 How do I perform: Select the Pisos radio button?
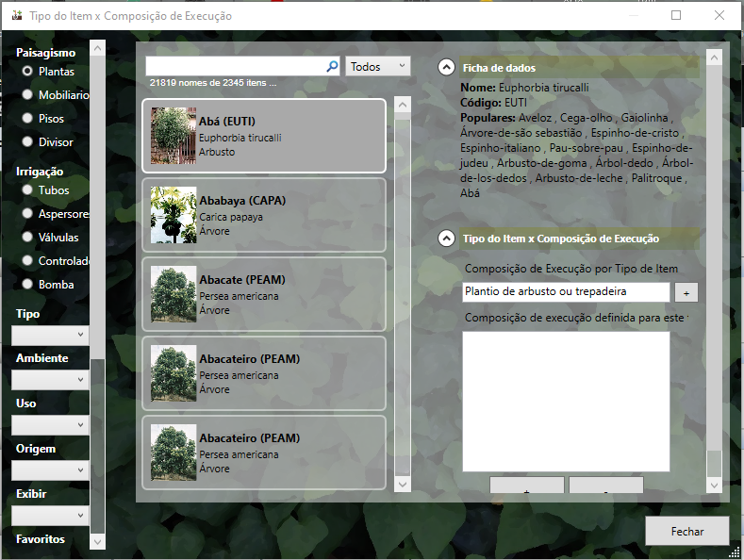point(28,119)
